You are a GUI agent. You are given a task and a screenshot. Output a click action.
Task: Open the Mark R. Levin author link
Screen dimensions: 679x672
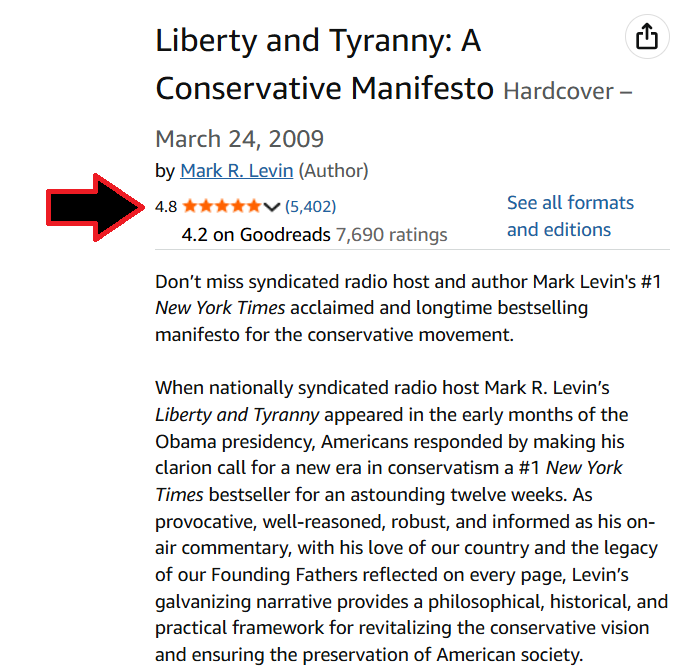(x=236, y=171)
